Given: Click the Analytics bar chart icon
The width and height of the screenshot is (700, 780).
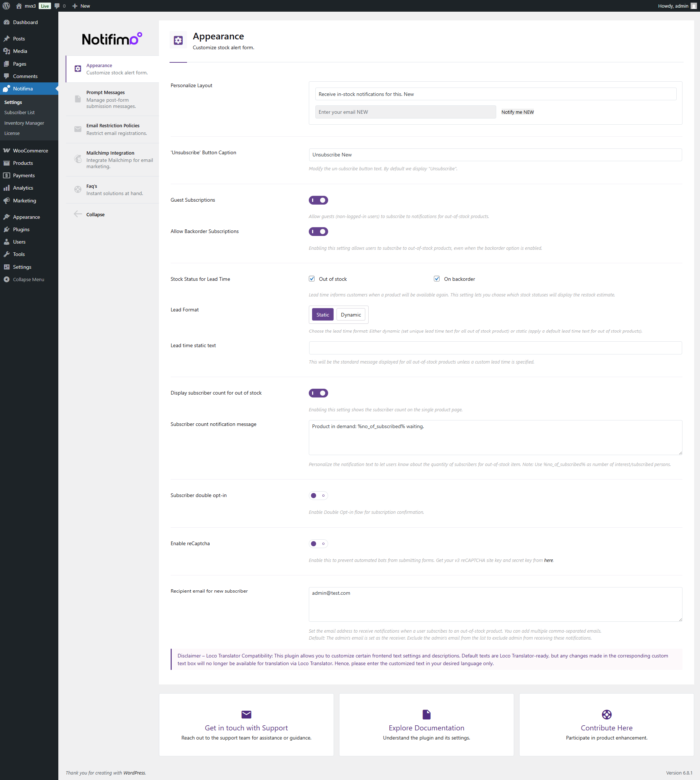Looking at the screenshot, I should pos(7,188).
